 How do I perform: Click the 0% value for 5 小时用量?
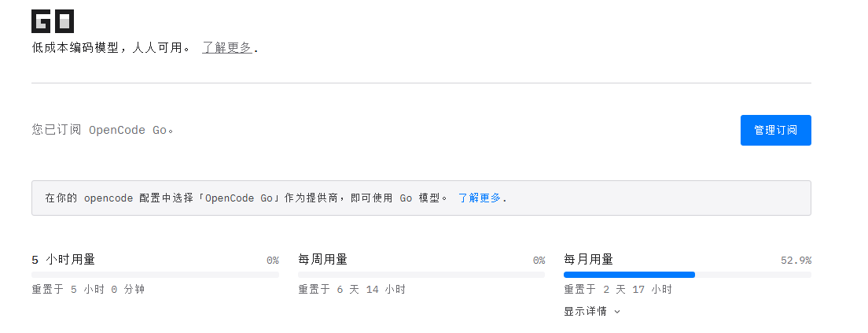click(x=272, y=261)
